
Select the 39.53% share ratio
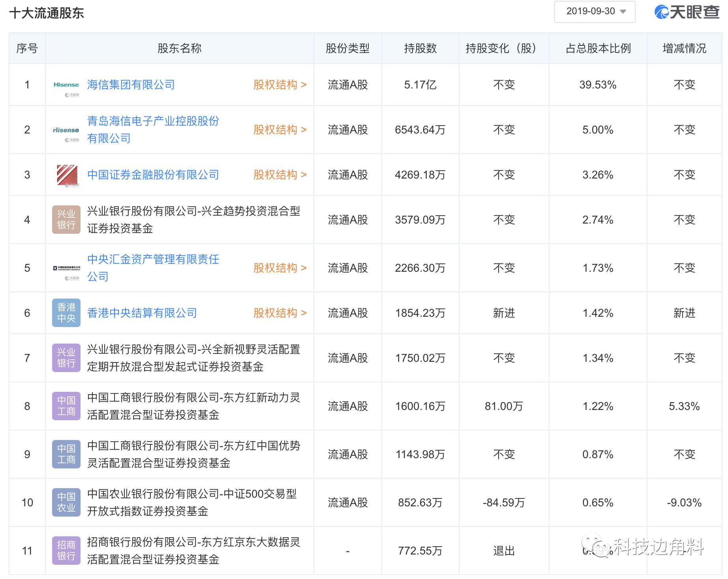point(598,85)
